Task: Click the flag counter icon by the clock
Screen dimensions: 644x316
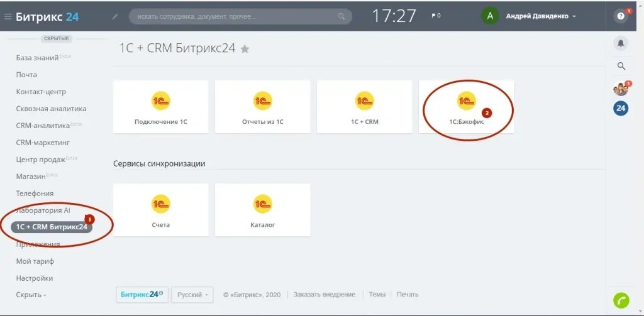Action: pyautogui.click(x=436, y=16)
